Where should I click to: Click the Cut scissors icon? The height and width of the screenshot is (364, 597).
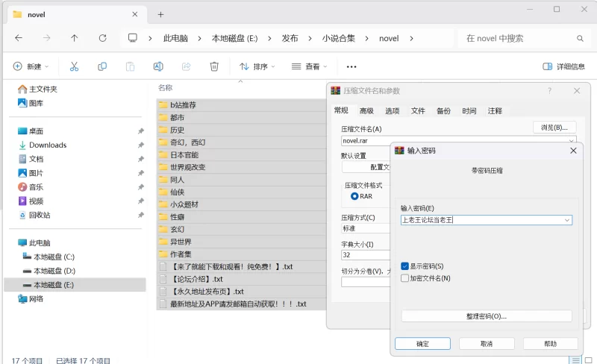pyautogui.click(x=74, y=66)
